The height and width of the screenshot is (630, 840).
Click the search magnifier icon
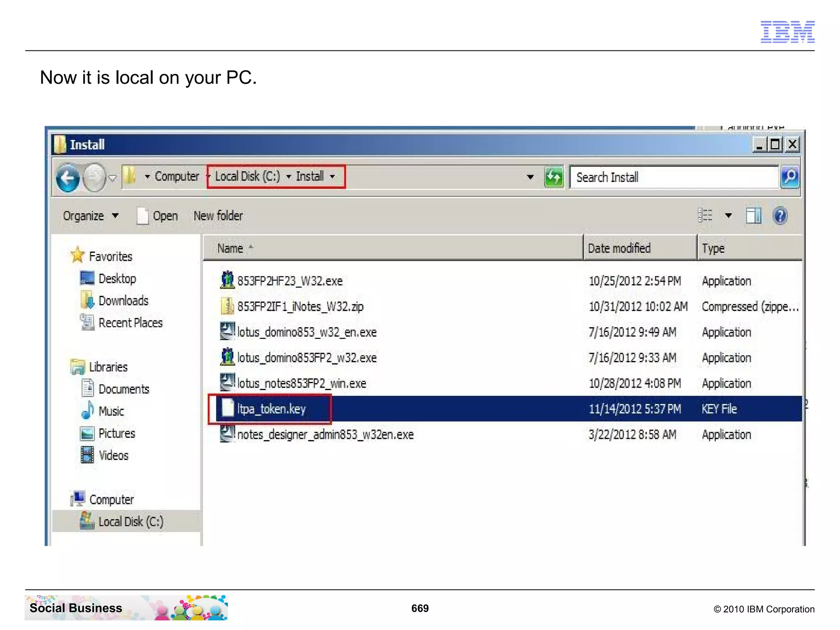coord(790,177)
